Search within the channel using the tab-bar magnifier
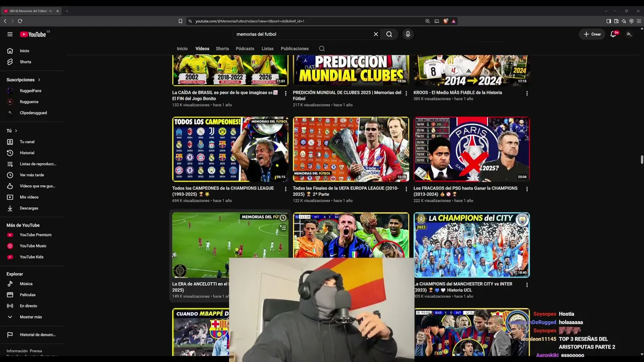The width and height of the screenshot is (644, 362). pyautogui.click(x=322, y=49)
